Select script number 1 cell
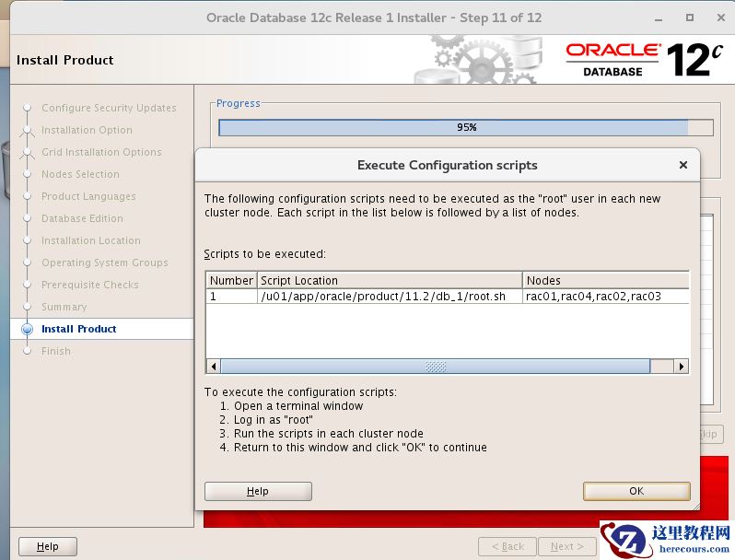The width and height of the screenshot is (735, 560). (231, 297)
